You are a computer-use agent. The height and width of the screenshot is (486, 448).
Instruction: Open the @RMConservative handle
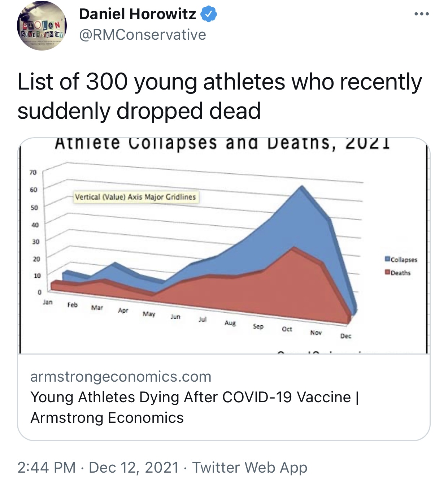click(x=142, y=35)
